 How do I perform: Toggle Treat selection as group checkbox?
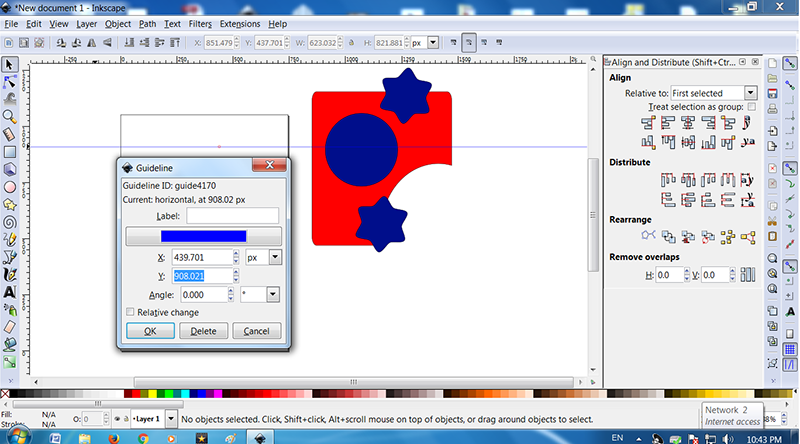point(752,107)
